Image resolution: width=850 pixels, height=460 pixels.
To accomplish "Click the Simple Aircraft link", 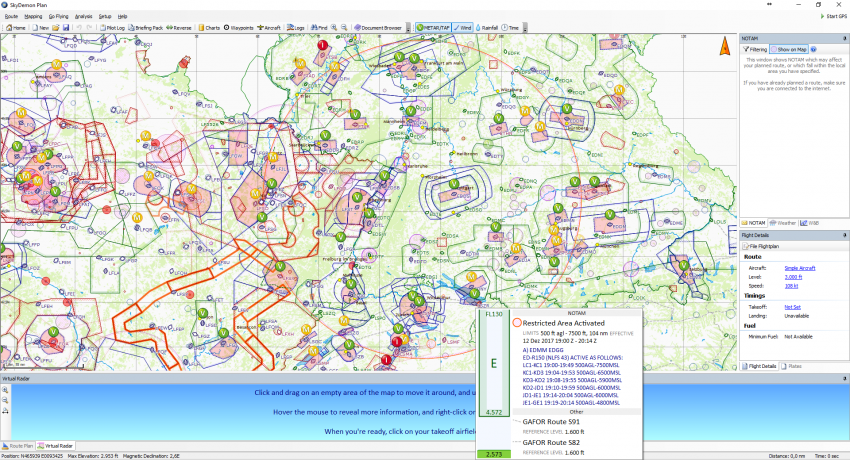I will pos(800,268).
